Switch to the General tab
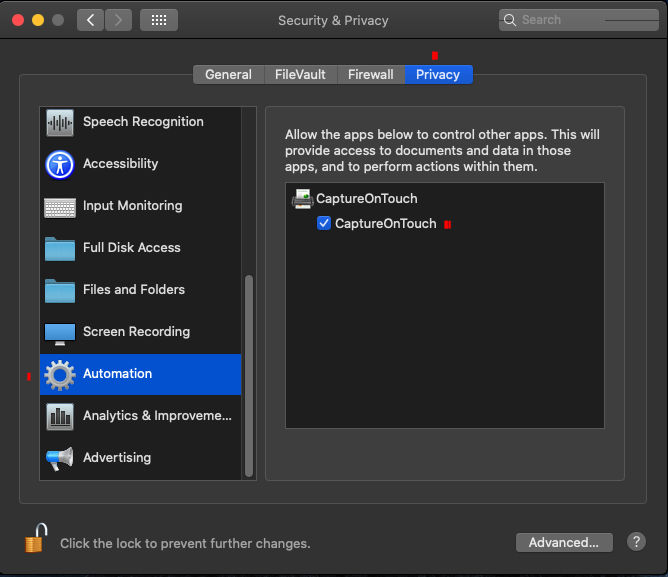The image size is (668, 577). (228, 74)
